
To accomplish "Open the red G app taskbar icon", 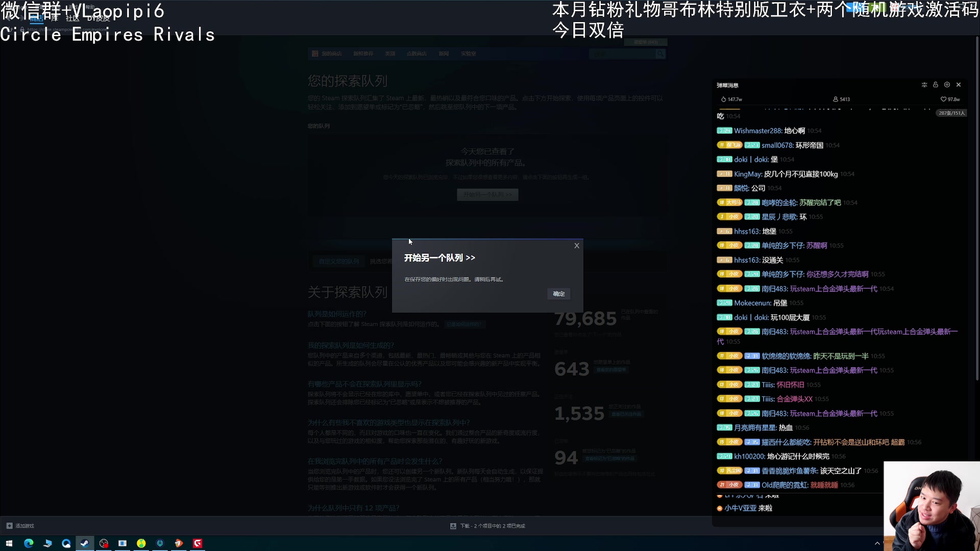I will pyautogui.click(x=198, y=543).
